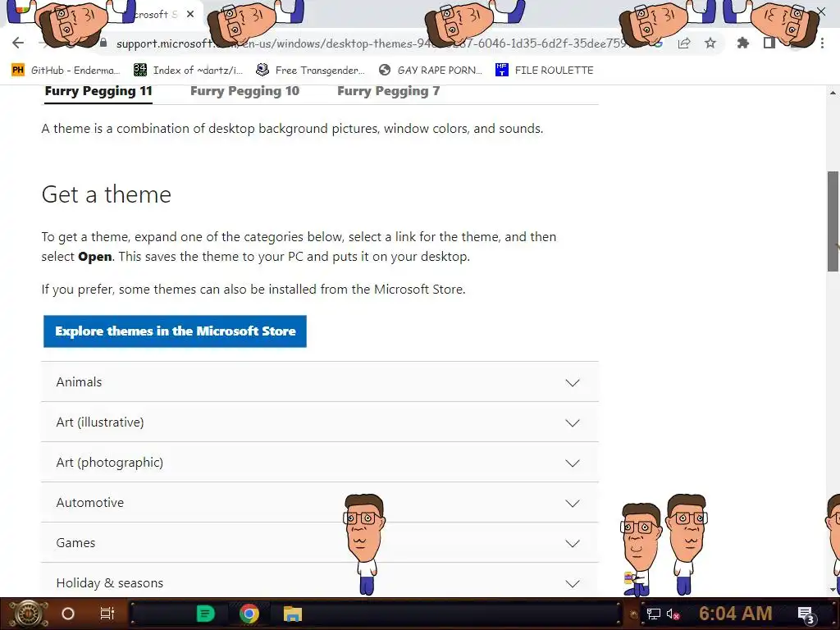Expand the Art (illustrative) category

tap(320, 422)
